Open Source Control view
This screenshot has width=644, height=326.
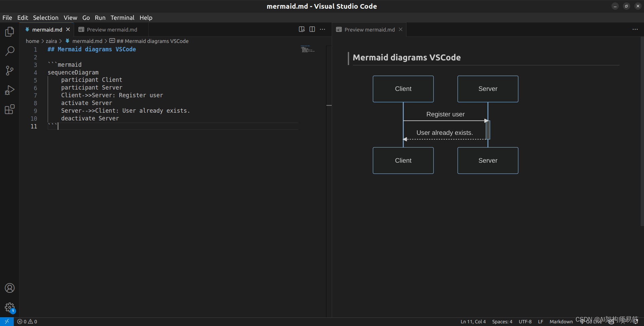(x=10, y=70)
